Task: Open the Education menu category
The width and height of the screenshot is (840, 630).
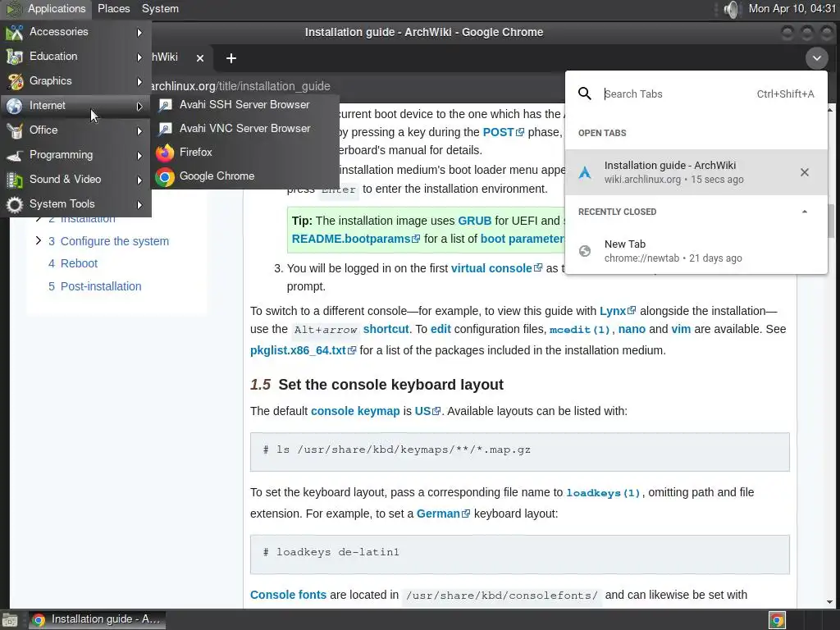Action: pyautogui.click(x=75, y=57)
